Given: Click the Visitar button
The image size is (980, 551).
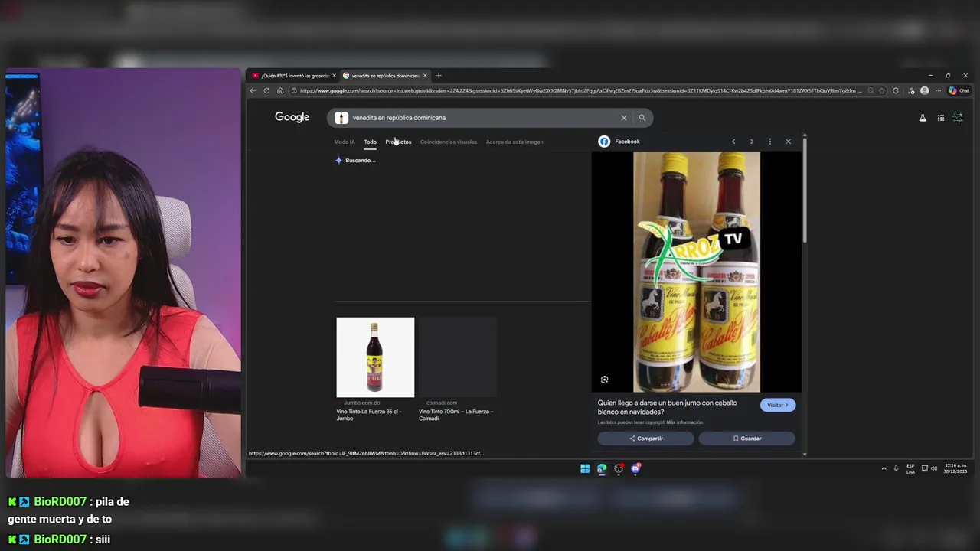Looking at the screenshot, I should 778,405.
